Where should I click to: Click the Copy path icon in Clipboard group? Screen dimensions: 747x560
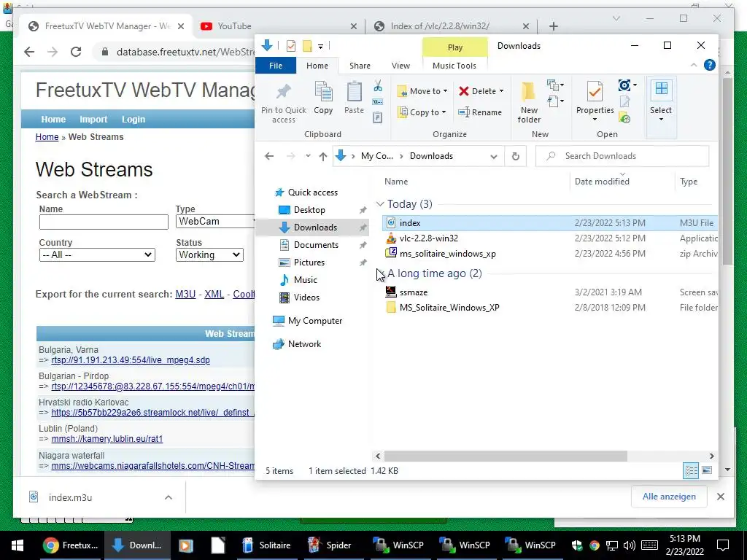coord(378,102)
